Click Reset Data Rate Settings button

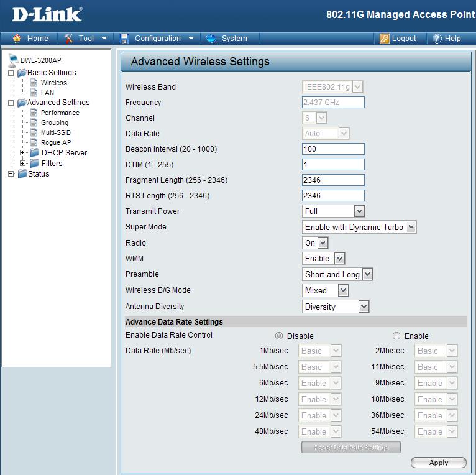pyautogui.click(x=351, y=447)
